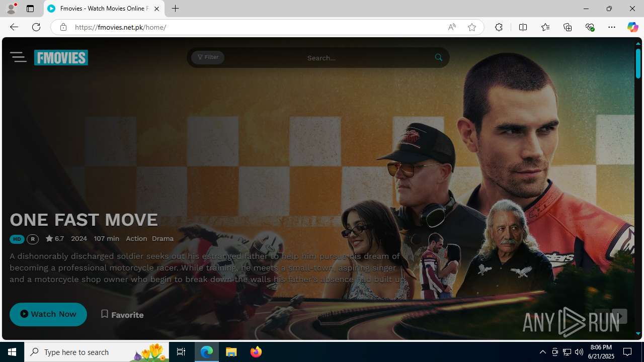
Task: Click the scrollbar down arrow
Action: point(638,333)
